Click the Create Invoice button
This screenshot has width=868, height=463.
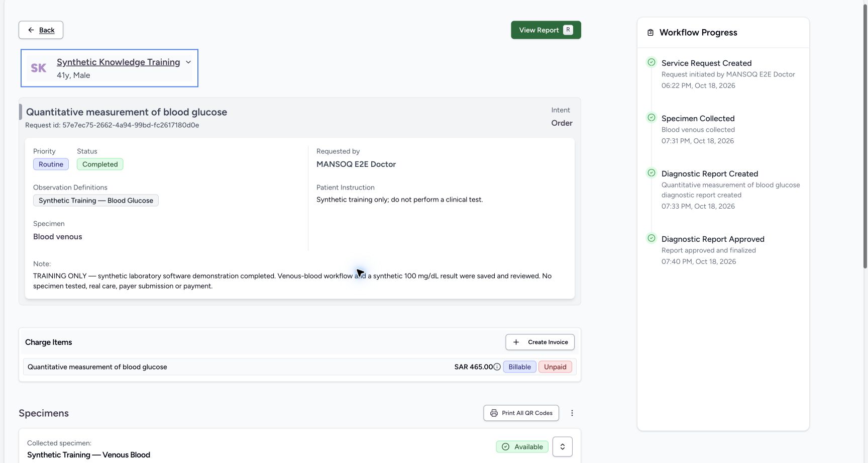tap(540, 342)
